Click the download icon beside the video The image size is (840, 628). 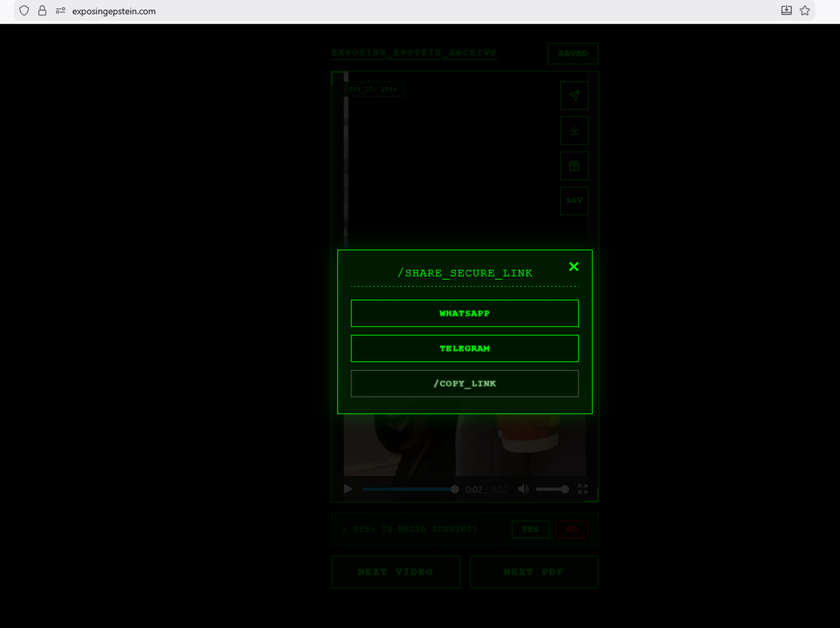click(x=574, y=131)
